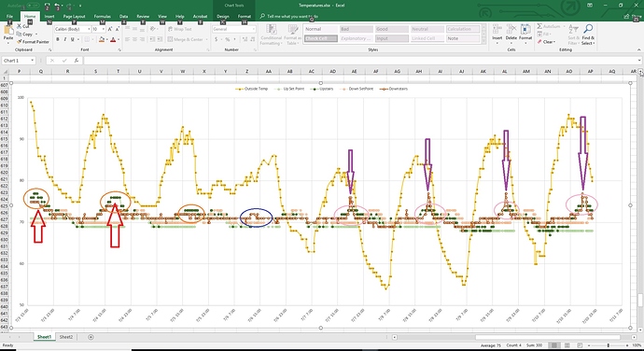The width and height of the screenshot is (644, 351).
Task: Open the font size dropdown
Action: click(x=103, y=29)
